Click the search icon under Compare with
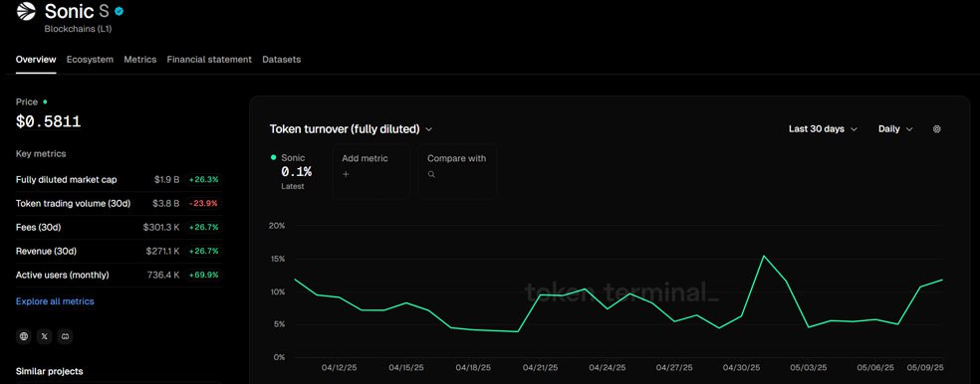 (x=431, y=175)
